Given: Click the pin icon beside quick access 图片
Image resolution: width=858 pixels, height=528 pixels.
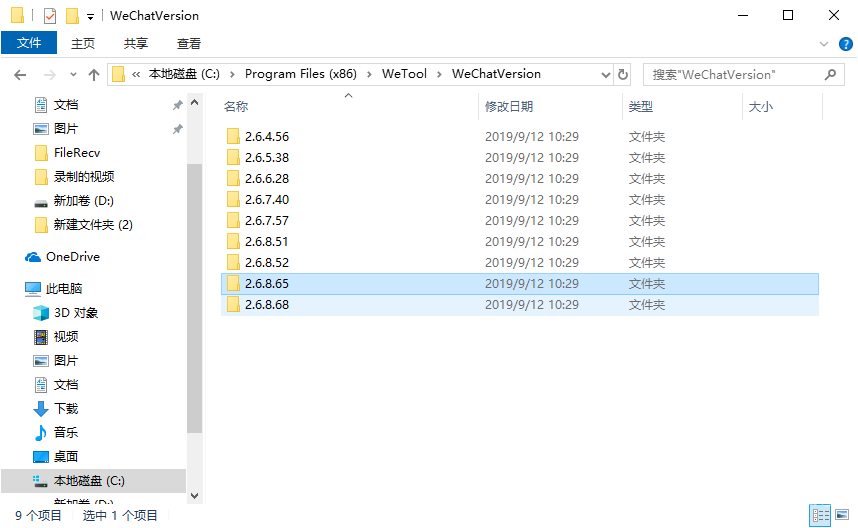Looking at the screenshot, I should click(x=177, y=129).
